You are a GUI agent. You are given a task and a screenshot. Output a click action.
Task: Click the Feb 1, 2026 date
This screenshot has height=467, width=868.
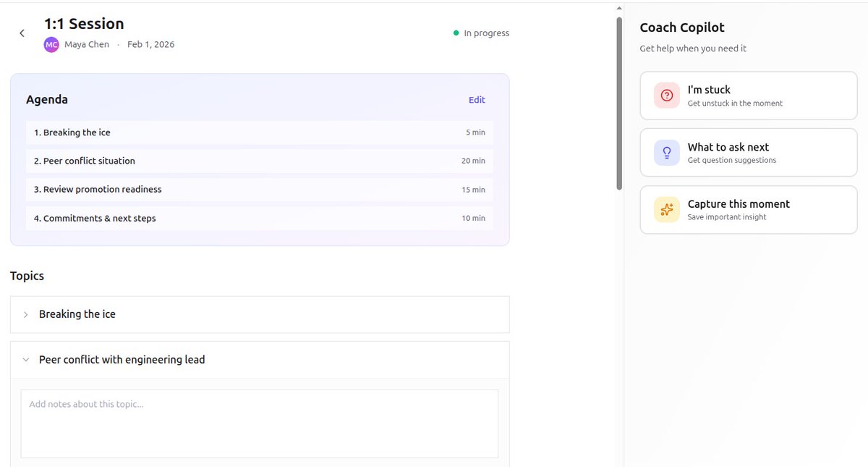[x=150, y=45]
